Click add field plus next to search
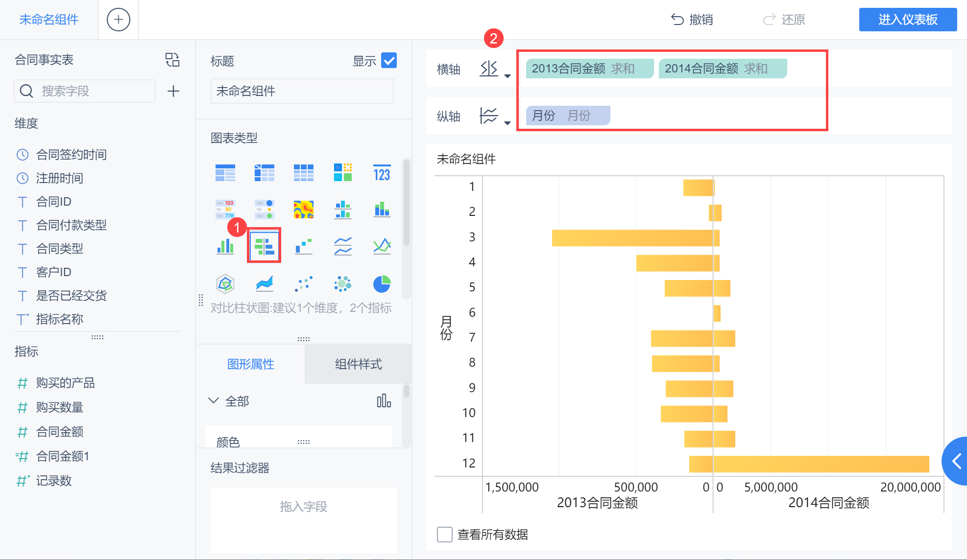Image resolution: width=967 pixels, height=560 pixels. point(173,91)
